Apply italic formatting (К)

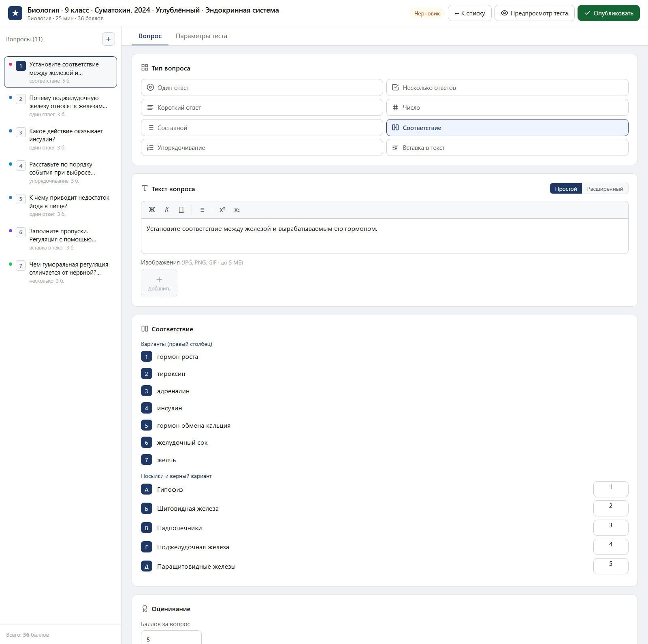(x=166, y=210)
